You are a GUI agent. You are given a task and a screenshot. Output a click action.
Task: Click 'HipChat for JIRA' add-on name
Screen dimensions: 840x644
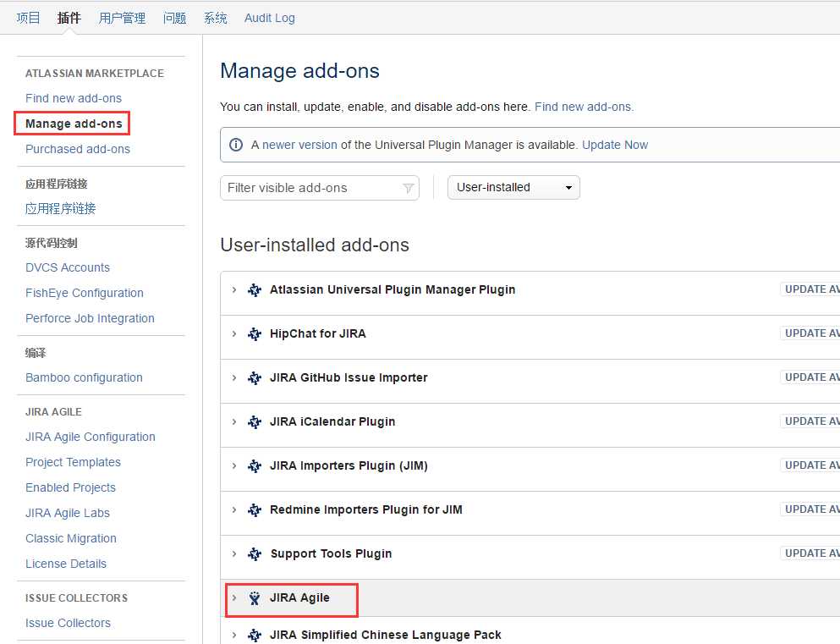[x=318, y=333]
